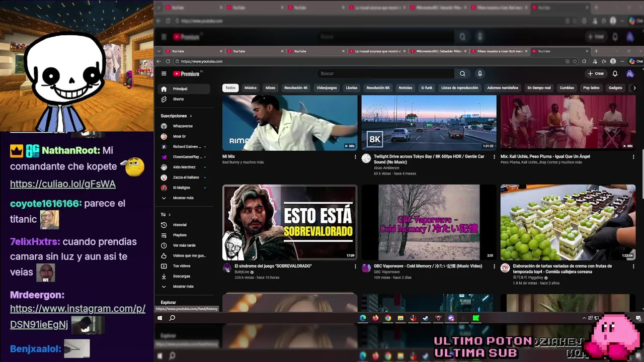
Task: Open the Instagram link in chat
Action: (77, 316)
